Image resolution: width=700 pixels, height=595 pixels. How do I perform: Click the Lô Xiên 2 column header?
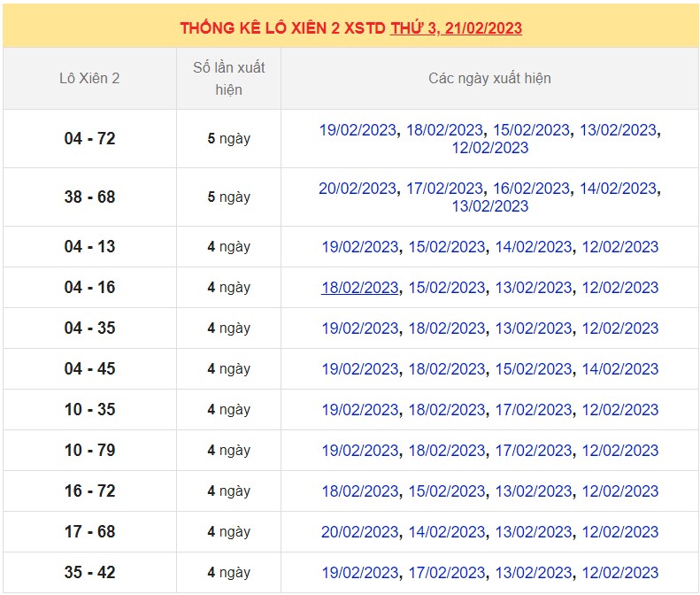pyautogui.click(x=89, y=78)
